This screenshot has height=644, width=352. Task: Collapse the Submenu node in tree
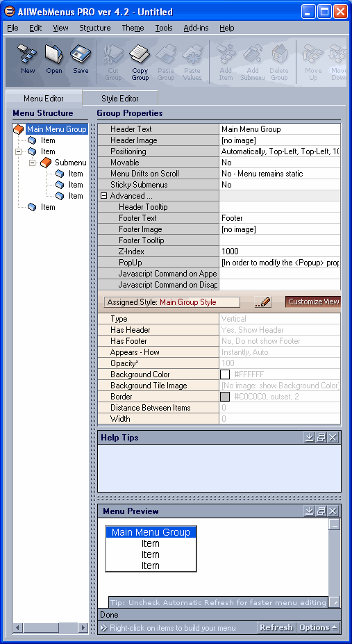33,163
